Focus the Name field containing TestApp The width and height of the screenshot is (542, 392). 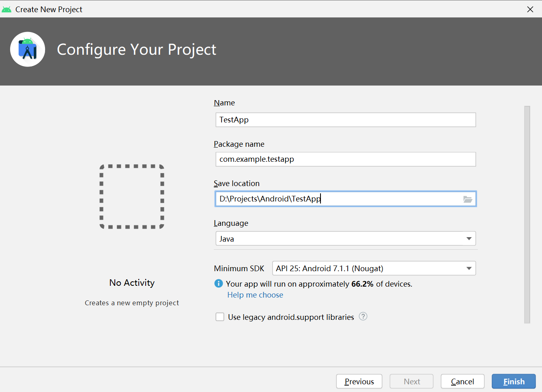click(x=345, y=120)
